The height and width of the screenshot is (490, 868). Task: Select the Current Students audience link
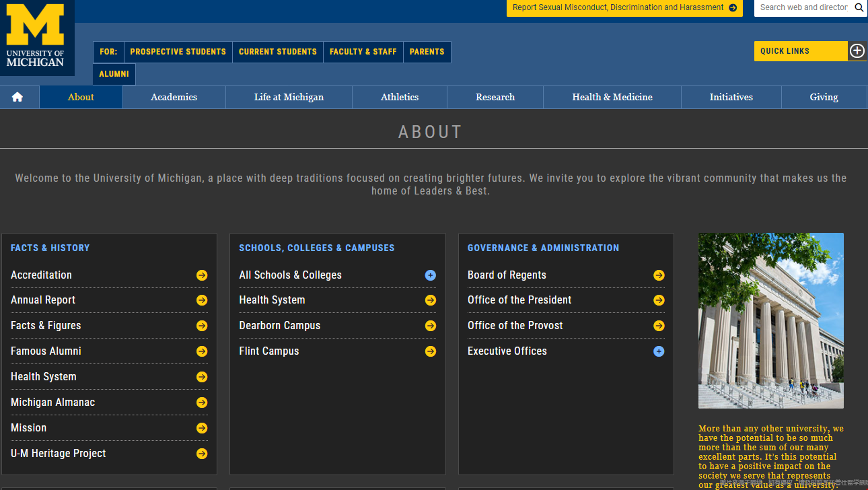(278, 52)
